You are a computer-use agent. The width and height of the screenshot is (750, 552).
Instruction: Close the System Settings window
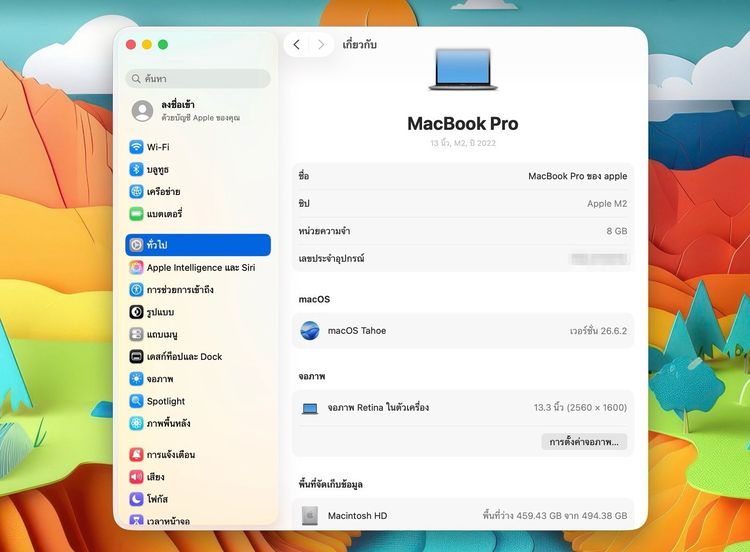[x=131, y=44]
